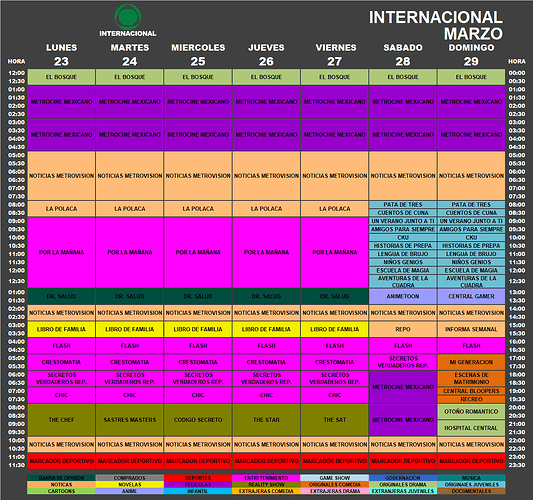Click CHIC block on Viernes

tap(335, 395)
